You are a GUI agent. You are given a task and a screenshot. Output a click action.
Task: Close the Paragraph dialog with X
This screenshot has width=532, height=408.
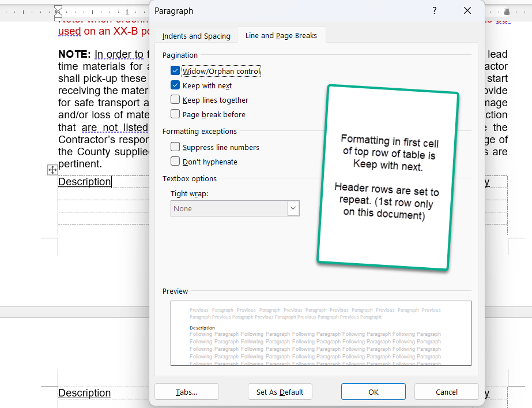[x=467, y=11]
